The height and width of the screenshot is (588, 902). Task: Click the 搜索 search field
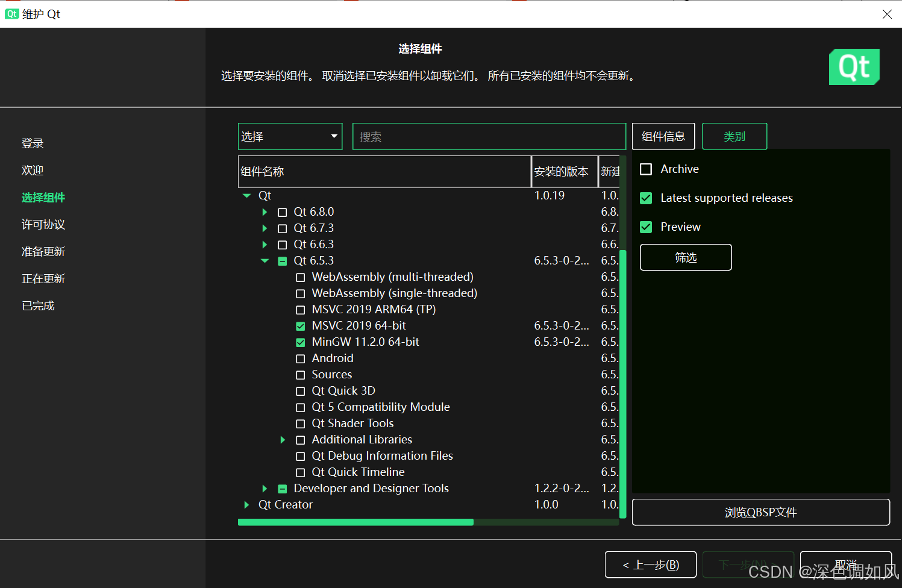coord(489,136)
